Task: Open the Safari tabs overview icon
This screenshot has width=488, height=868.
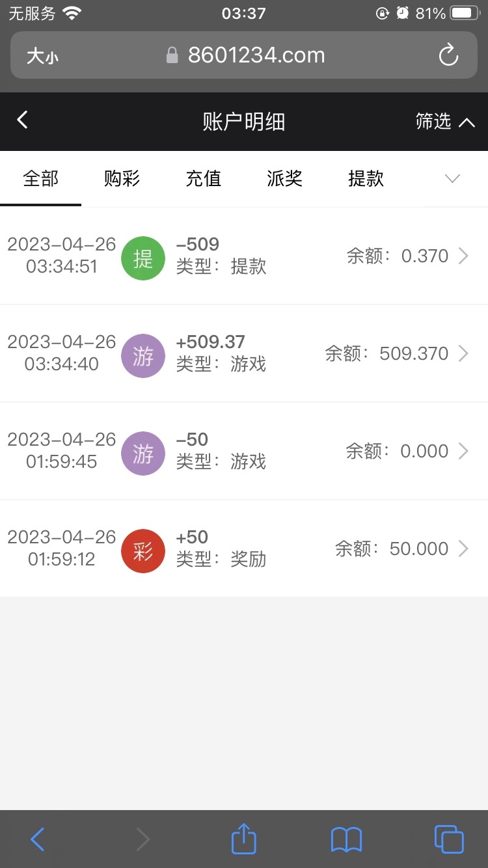Action: click(448, 839)
